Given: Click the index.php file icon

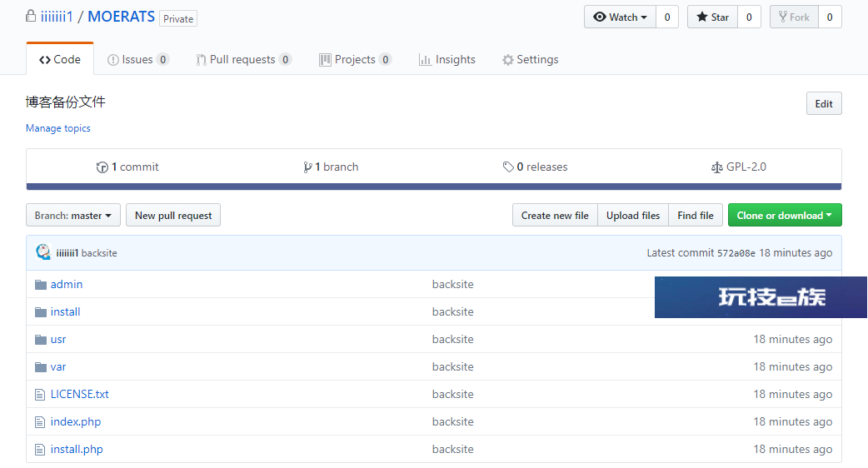Looking at the screenshot, I should pyautogui.click(x=40, y=422).
